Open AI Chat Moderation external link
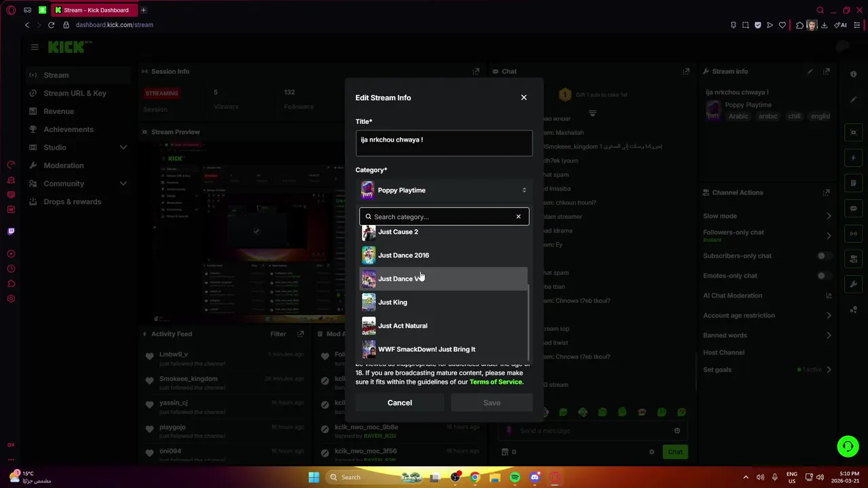The width and height of the screenshot is (868, 488). [829, 296]
